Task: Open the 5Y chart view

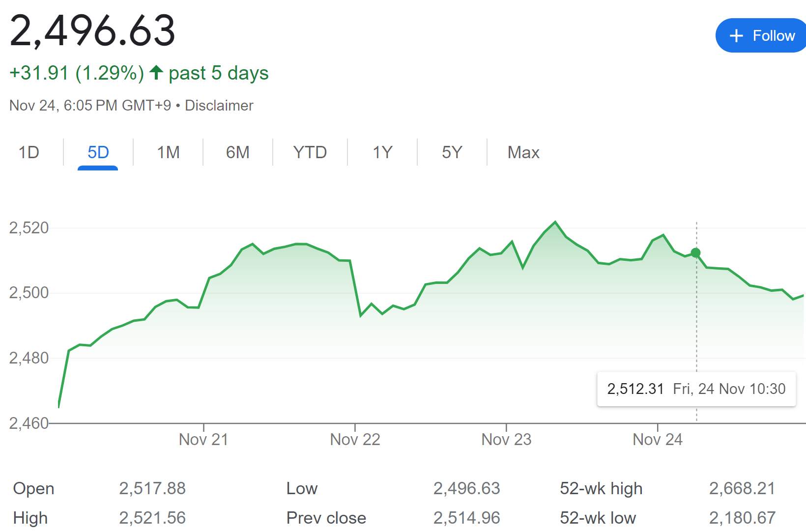Action: click(x=452, y=152)
